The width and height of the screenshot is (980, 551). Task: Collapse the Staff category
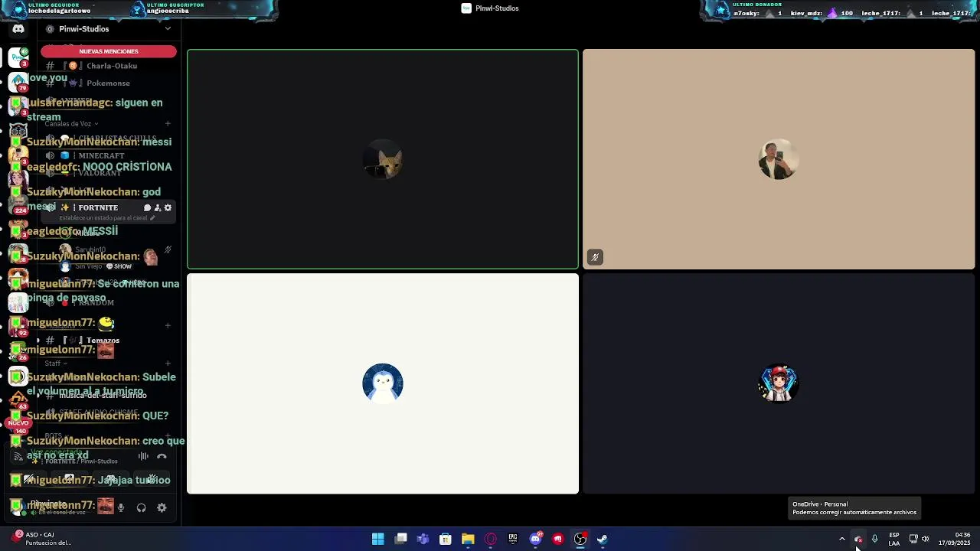coord(55,364)
